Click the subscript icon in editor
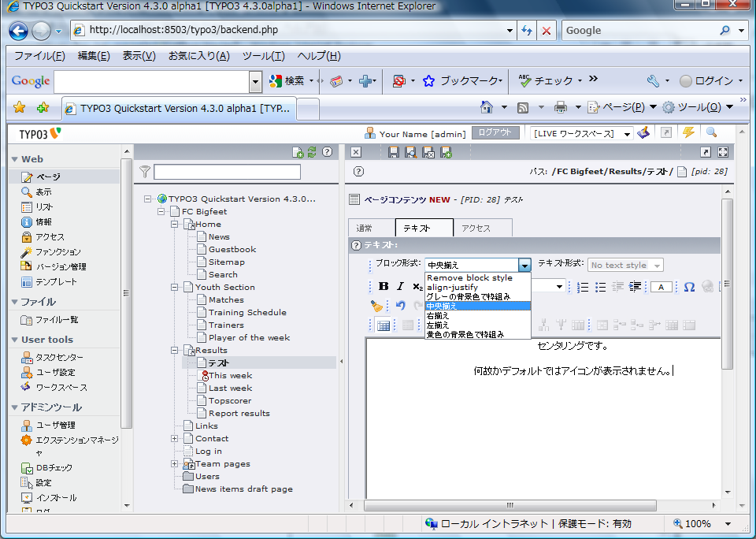This screenshot has height=539, width=756. click(x=417, y=286)
